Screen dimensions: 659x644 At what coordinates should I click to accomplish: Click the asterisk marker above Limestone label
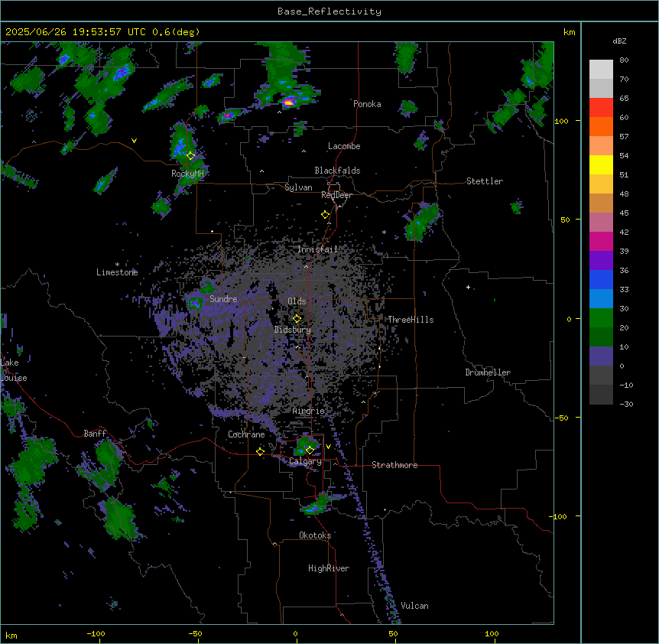pyautogui.click(x=117, y=265)
